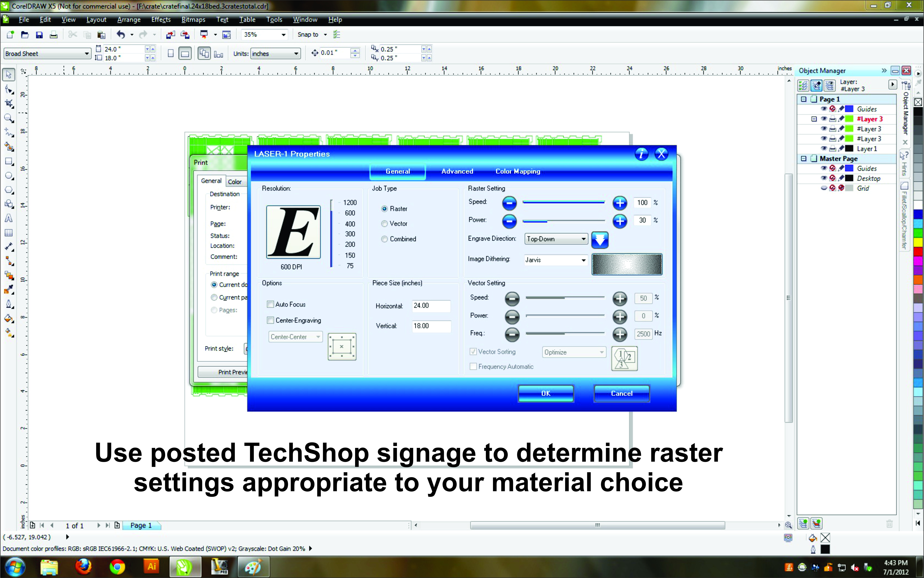This screenshot has width=924, height=578.
Task: Adjust the raster Power slider
Action: click(x=564, y=221)
